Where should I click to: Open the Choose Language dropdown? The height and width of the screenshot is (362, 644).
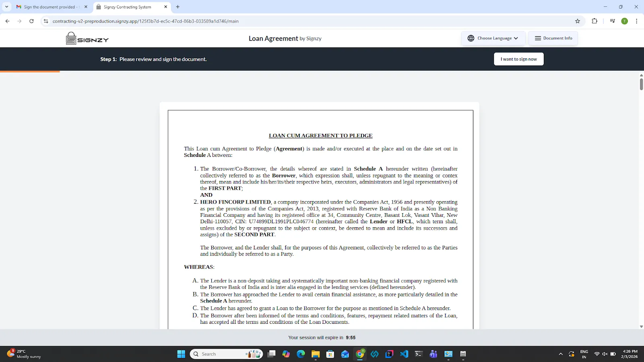click(x=493, y=38)
